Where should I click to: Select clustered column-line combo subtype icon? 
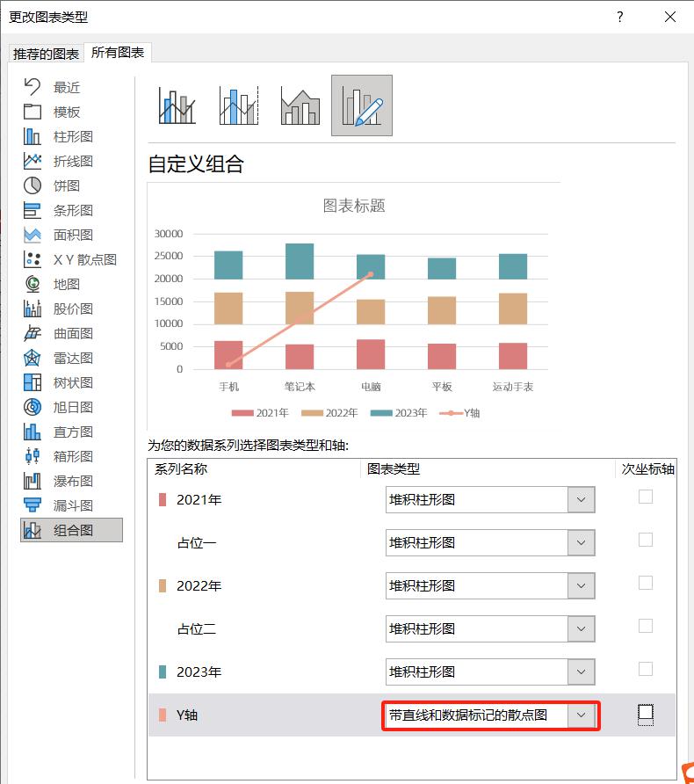[177, 105]
